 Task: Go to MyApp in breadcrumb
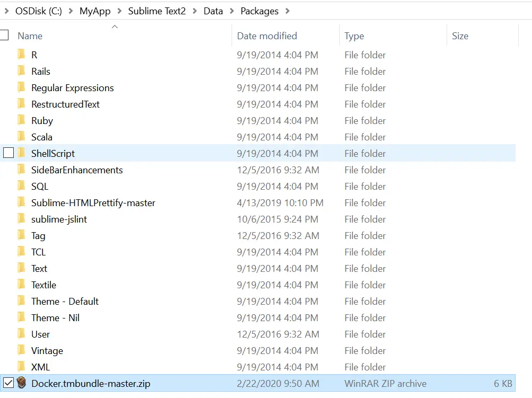(95, 11)
